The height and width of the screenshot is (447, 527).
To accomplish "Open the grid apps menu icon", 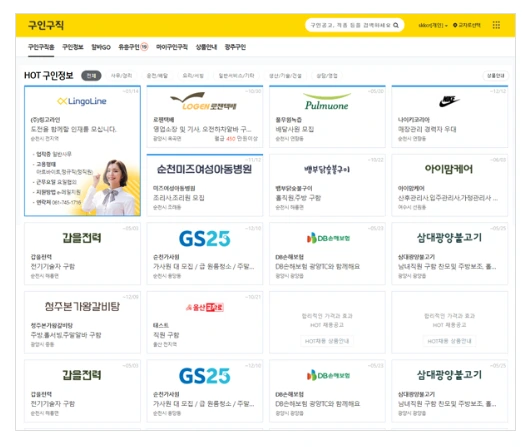I will point(496,25).
